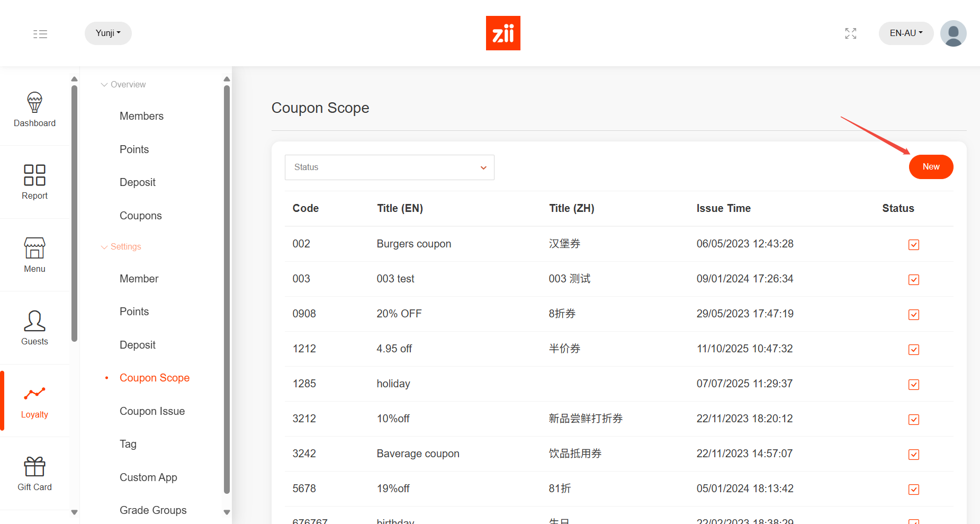Toggle the hamburger menu collapse icon
Image resolution: width=980 pixels, height=524 pixels.
[x=40, y=34]
